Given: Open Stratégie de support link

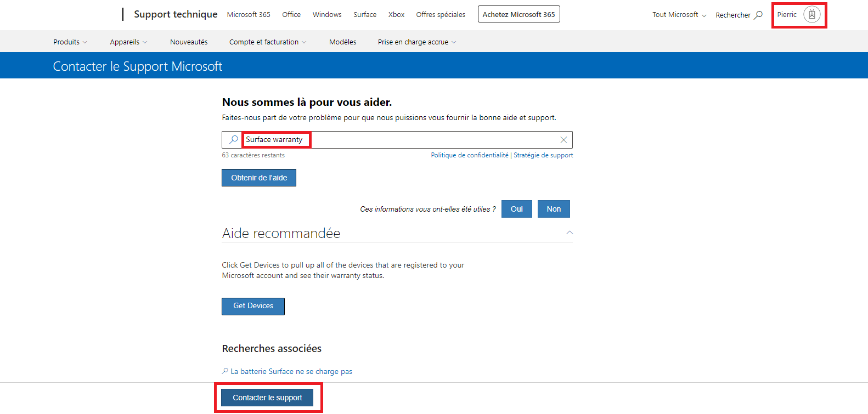Looking at the screenshot, I should (x=543, y=155).
